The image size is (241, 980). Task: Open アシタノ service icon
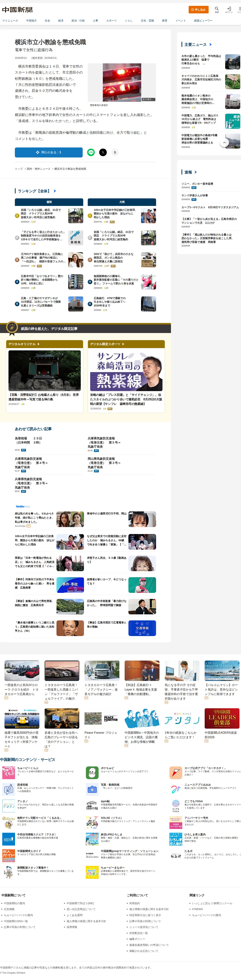tap(8, 806)
